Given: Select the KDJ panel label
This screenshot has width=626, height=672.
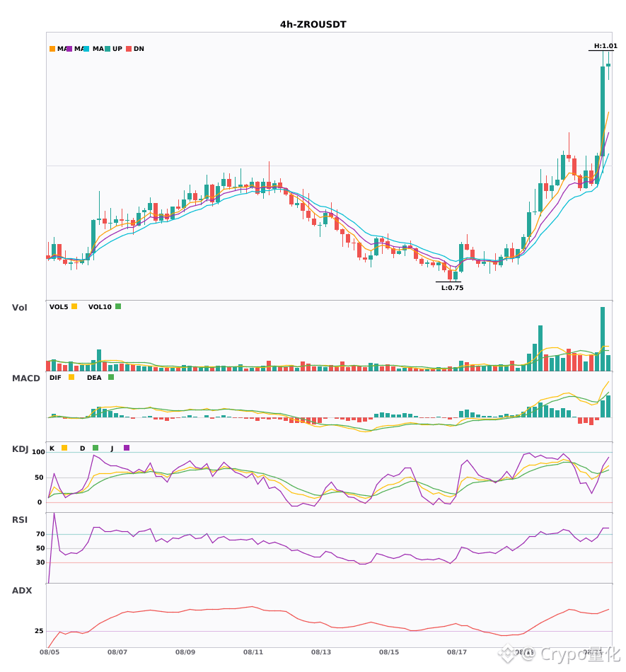Looking at the screenshot, I should point(20,448).
